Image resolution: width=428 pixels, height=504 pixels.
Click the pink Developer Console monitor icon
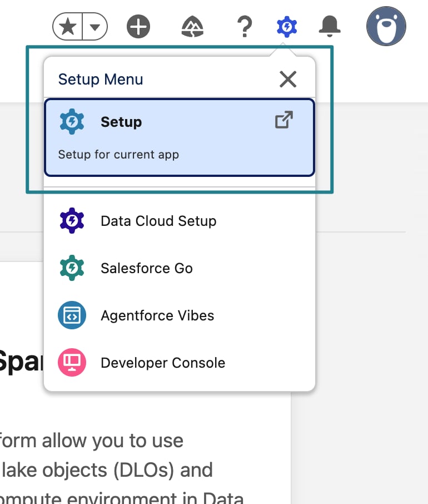tap(72, 362)
